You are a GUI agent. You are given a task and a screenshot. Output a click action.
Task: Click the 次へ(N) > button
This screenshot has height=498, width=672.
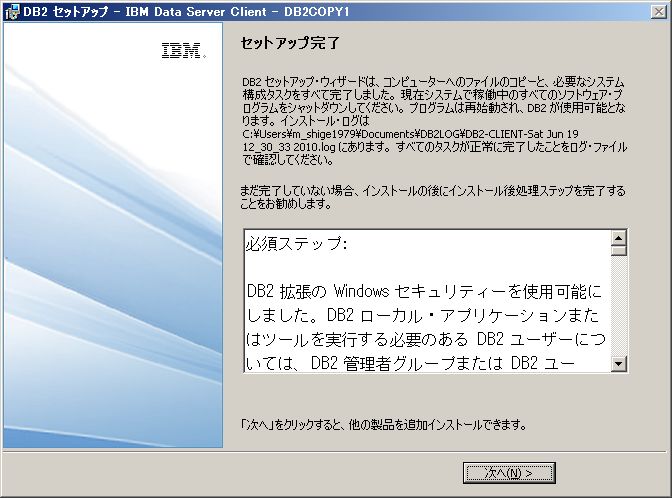click(509, 473)
